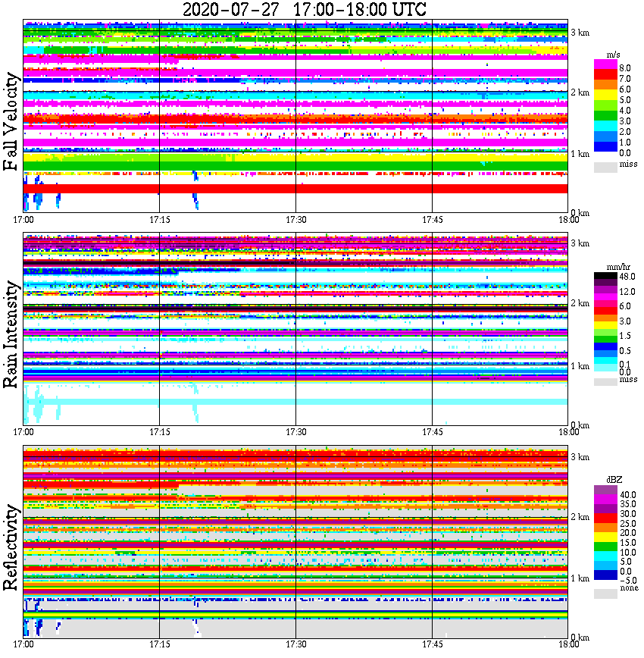Viewport: 644px width, 658px height.
Task: Click the dark blue swatch in the dBZ legend
Action: 605,575
